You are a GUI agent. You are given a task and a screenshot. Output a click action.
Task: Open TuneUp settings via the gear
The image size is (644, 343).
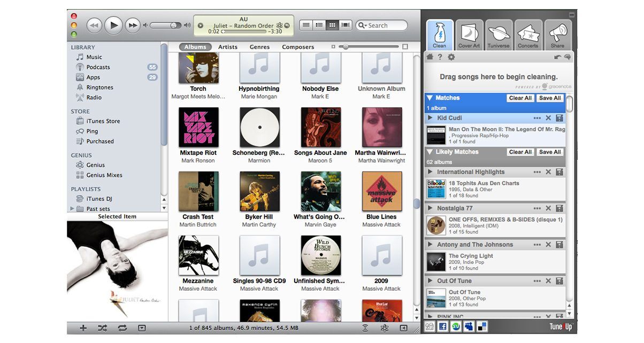(x=451, y=57)
